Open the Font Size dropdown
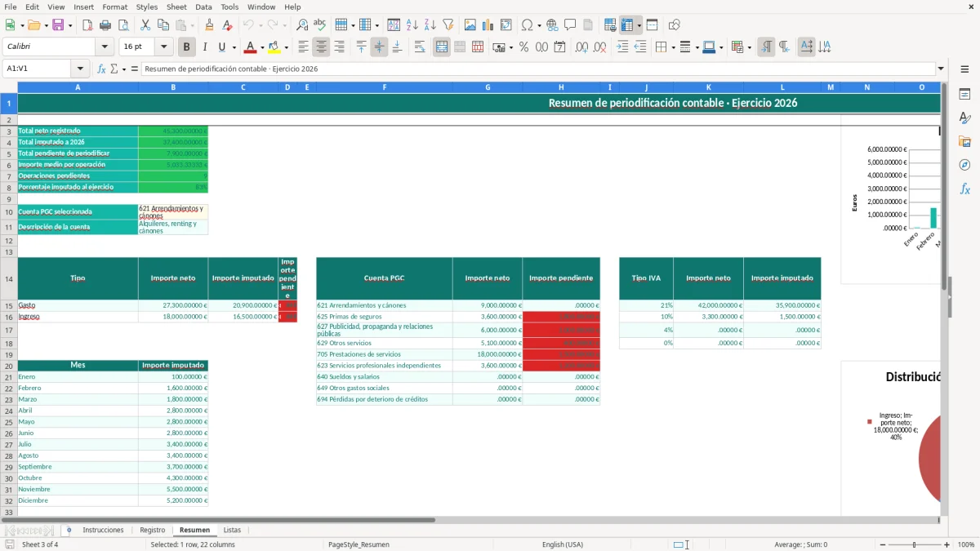The image size is (980, 551). pos(163,47)
